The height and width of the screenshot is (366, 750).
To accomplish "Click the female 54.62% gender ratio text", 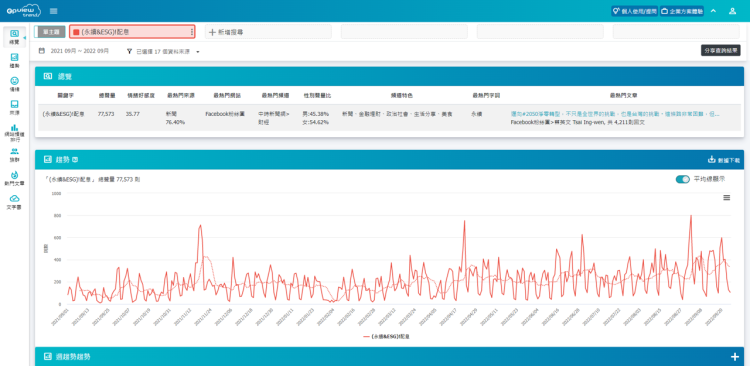I will pyautogui.click(x=315, y=122).
